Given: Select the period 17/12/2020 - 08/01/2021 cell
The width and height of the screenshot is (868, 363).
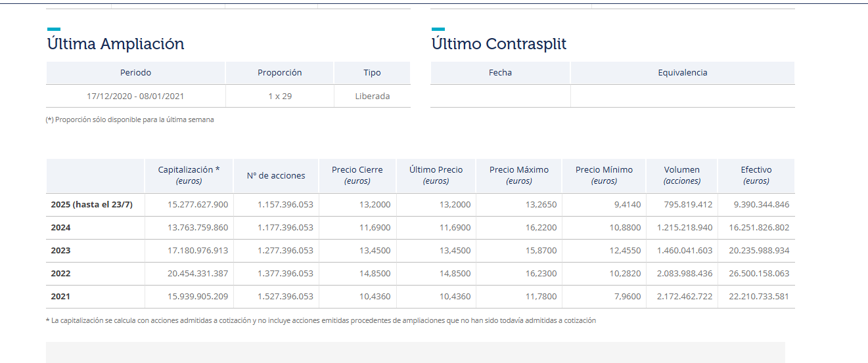Looking at the screenshot, I should click(x=135, y=96).
